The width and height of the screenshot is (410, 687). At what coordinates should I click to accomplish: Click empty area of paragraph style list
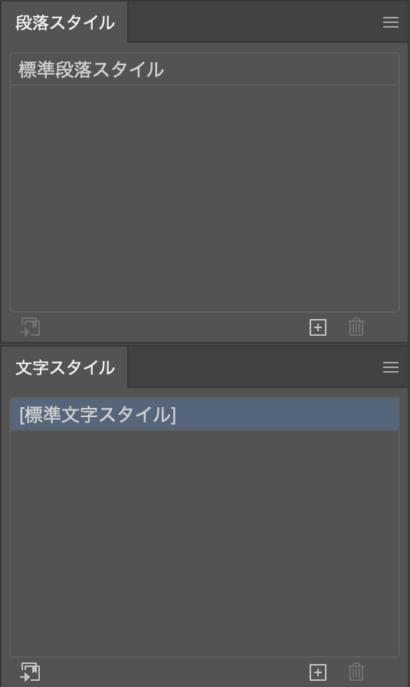pyautogui.click(x=205, y=198)
